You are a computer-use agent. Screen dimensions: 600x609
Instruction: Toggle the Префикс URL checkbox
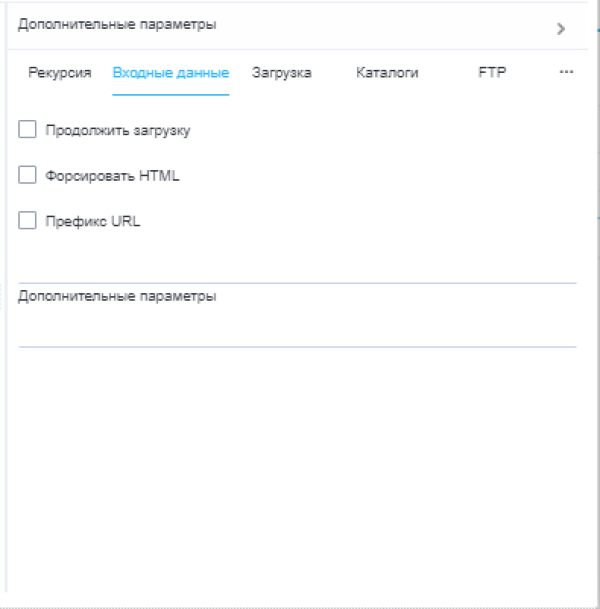point(28,221)
